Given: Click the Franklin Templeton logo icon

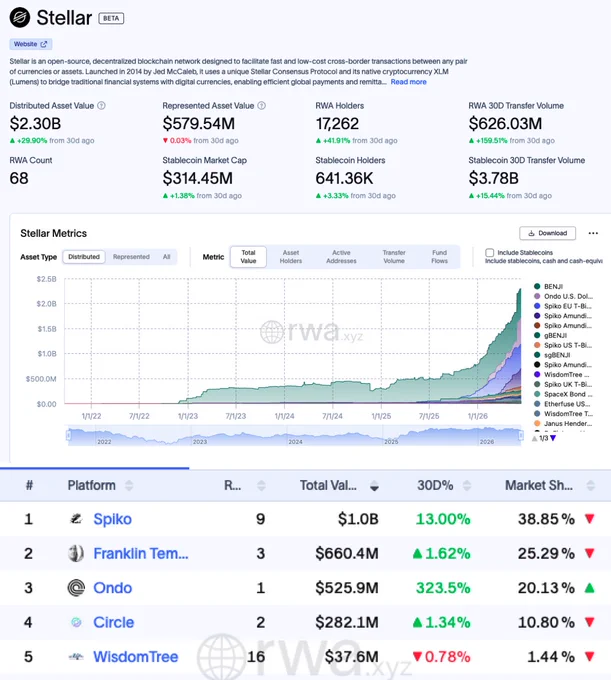Looking at the screenshot, I should (76, 553).
